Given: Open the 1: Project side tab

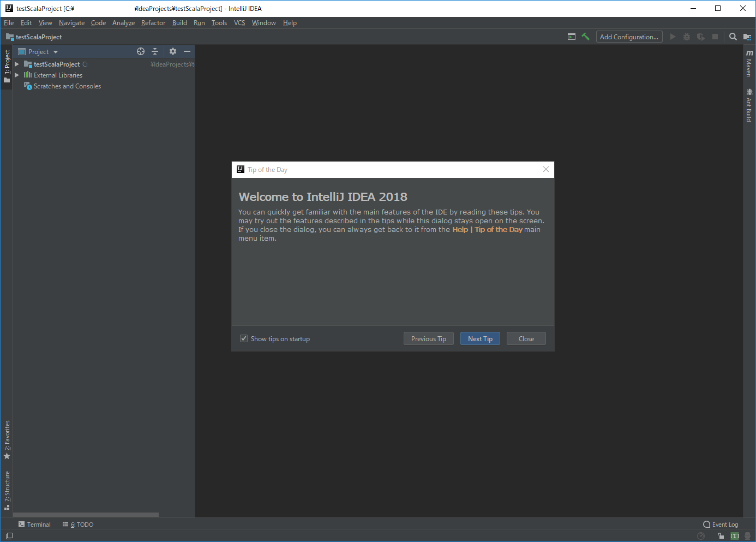Looking at the screenshot, I should click(x=7, y=66).
